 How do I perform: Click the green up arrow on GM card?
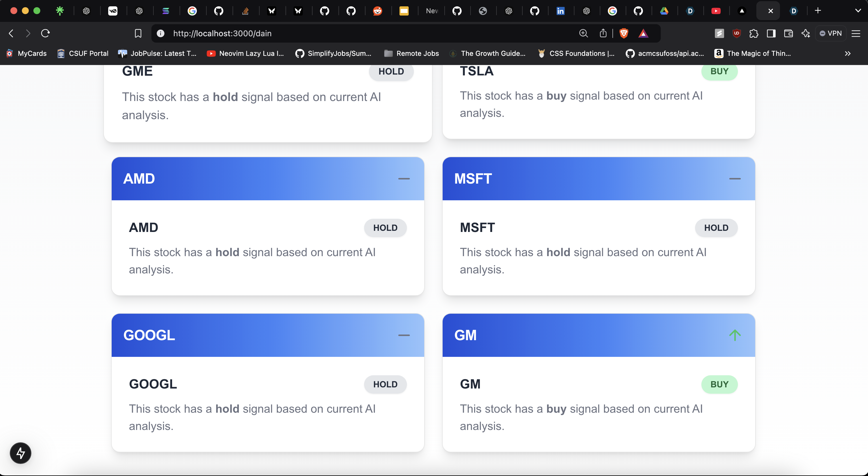[x=734, y=335]
